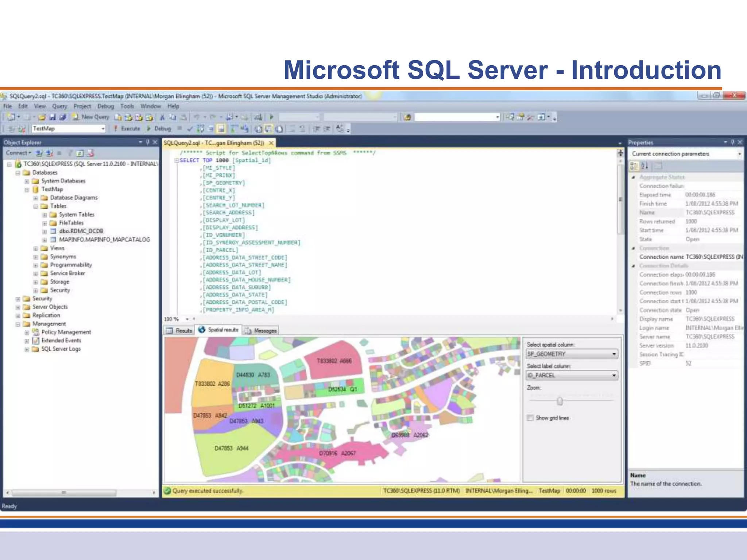The width and height of the screenshot is (747, 560).
Task: Collapse the TestMap database node
Action: (27, 190)
